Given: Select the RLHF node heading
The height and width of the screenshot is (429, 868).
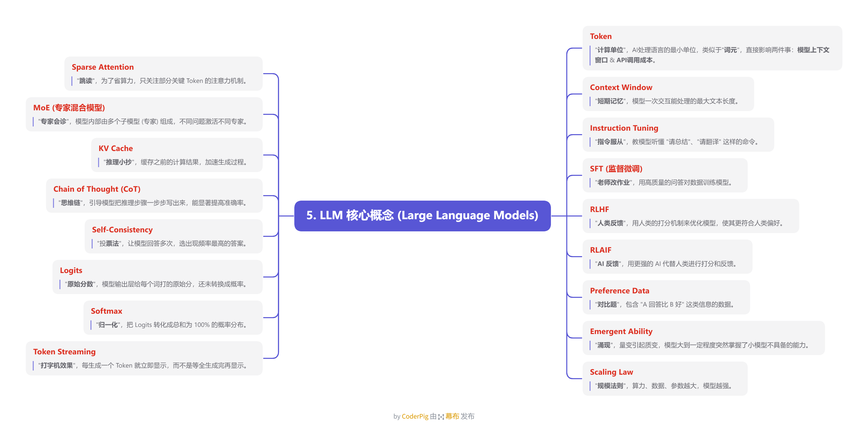Looking at the screenshot, I should coord(599,210).
